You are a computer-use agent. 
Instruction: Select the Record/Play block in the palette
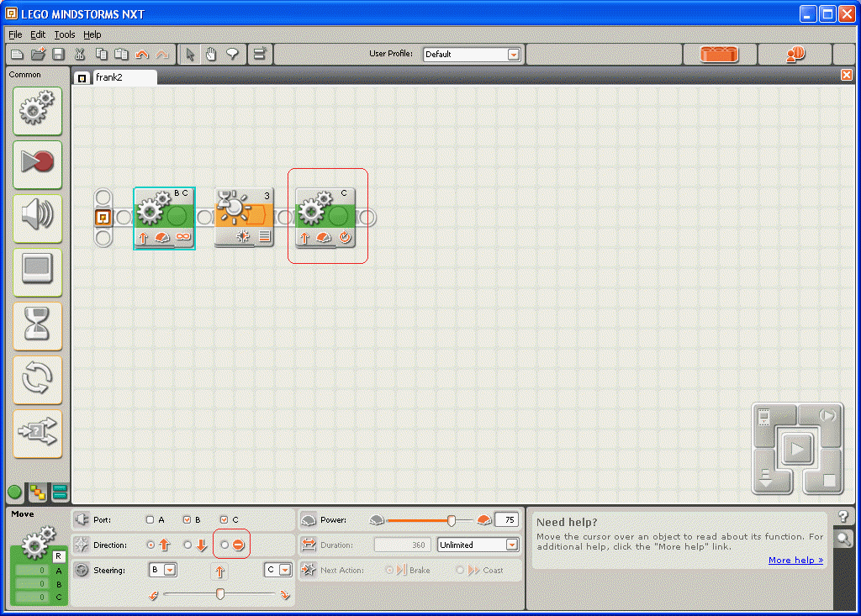tap(37, 163)
